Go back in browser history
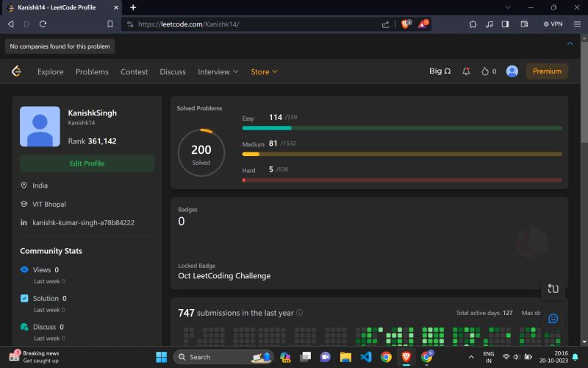 coord(11,24)
